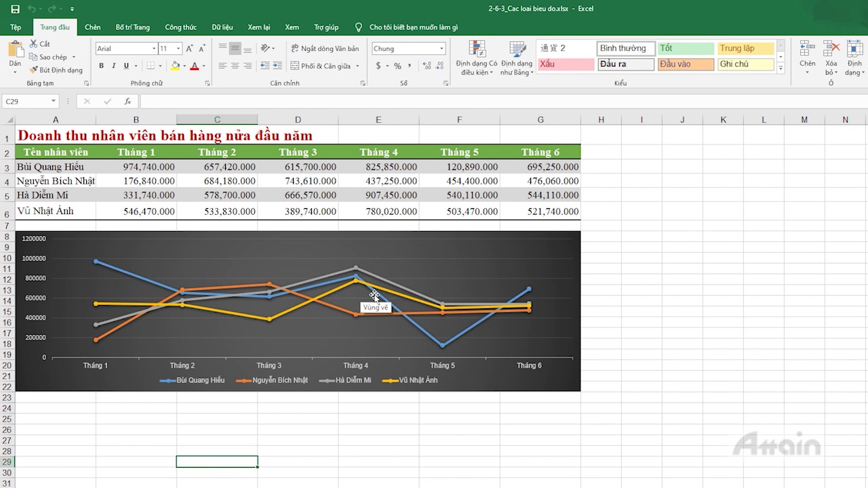This screenshot has height=488, width=868.
Task: Click the Save icon in the title bar
Action: [x=15, y=9]
